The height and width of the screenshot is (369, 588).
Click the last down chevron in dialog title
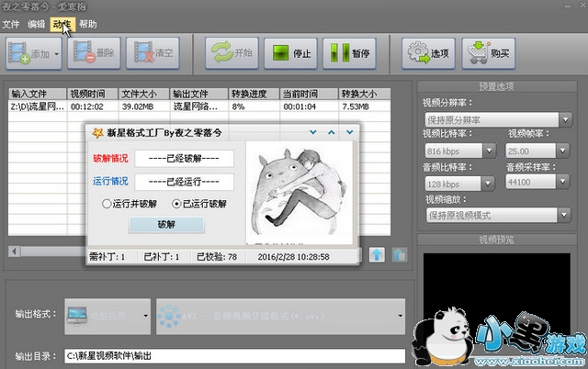coord(350,132)
